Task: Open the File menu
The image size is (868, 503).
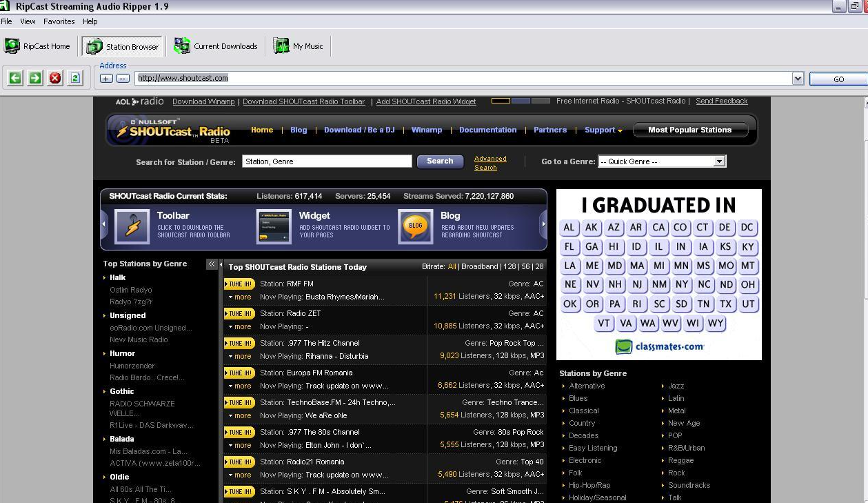Action: pyautogui.click(x=6, y=21)
